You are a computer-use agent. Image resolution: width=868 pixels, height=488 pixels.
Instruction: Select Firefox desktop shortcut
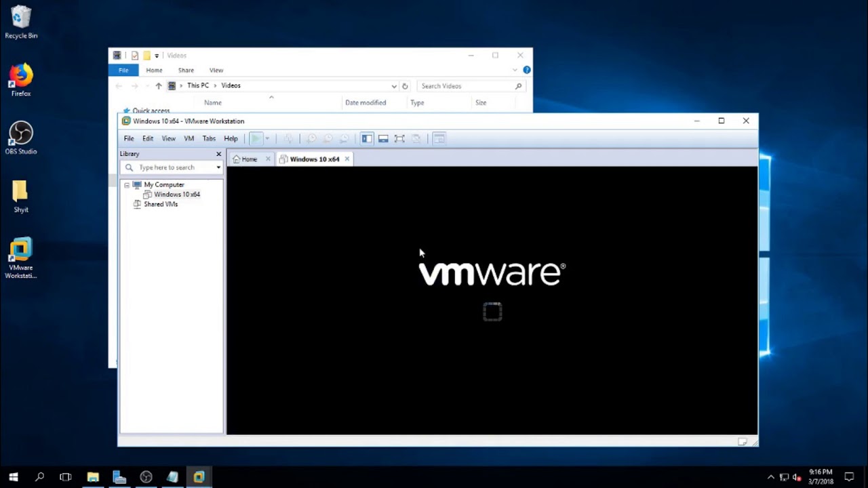click(21, 80)
